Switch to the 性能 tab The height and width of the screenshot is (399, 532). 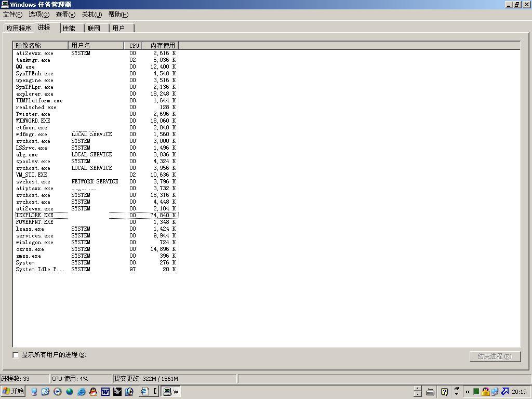coord(72,28)
